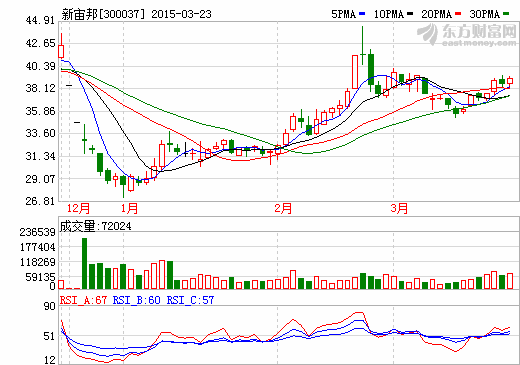Click the 10PMA black legend swatch
This screenshot has height=365, width=520.
410,14
